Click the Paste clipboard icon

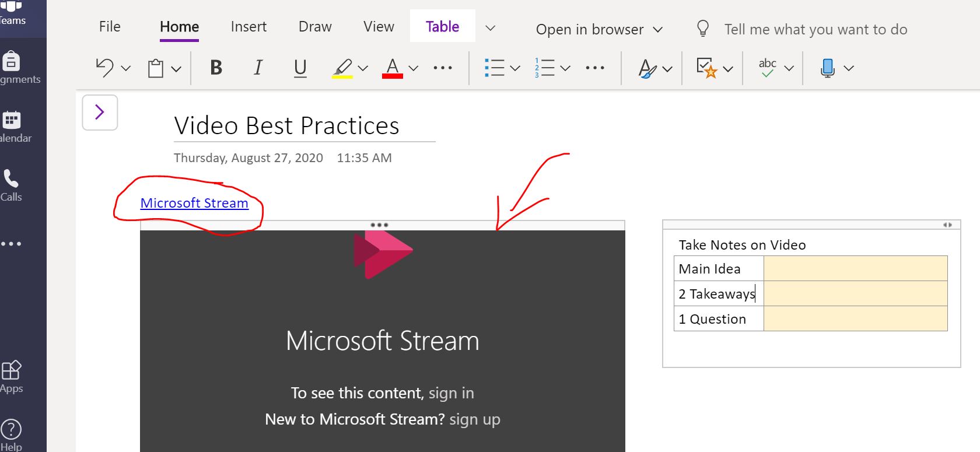coord(156,68)
